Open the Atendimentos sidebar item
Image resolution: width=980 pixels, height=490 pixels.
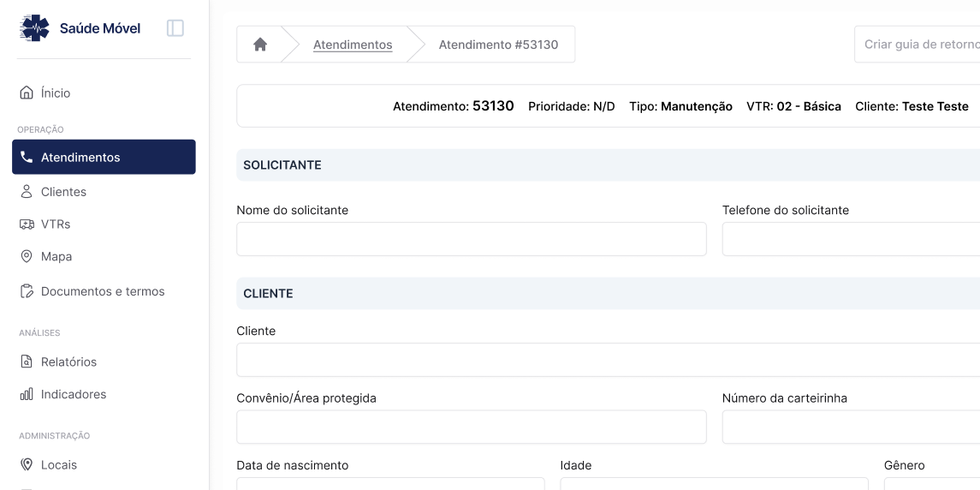pos(104,157)
